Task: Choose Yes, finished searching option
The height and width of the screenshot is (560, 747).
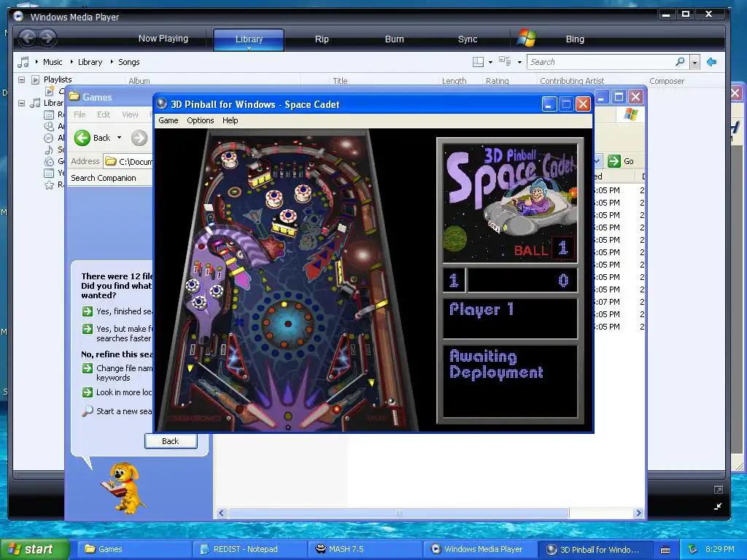Action: coord(118,311)
